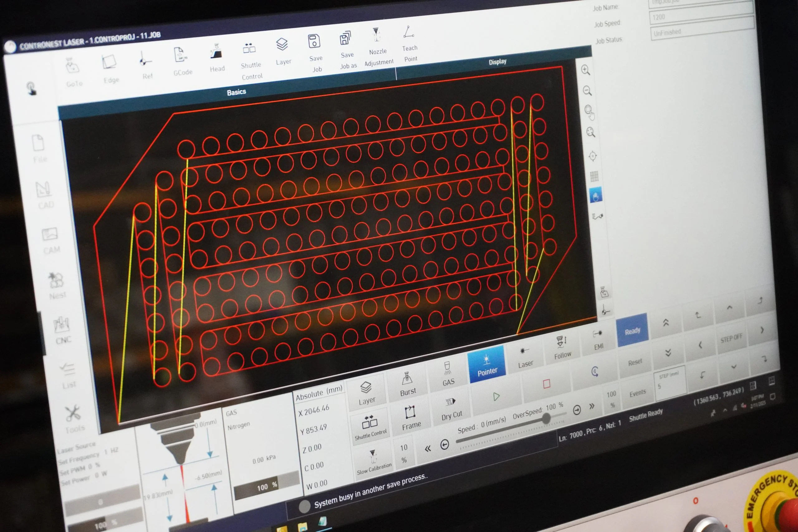This screenshot has width=798, height=532.
Task: Click the touch pointer icon above File
Action: point(31,89)
